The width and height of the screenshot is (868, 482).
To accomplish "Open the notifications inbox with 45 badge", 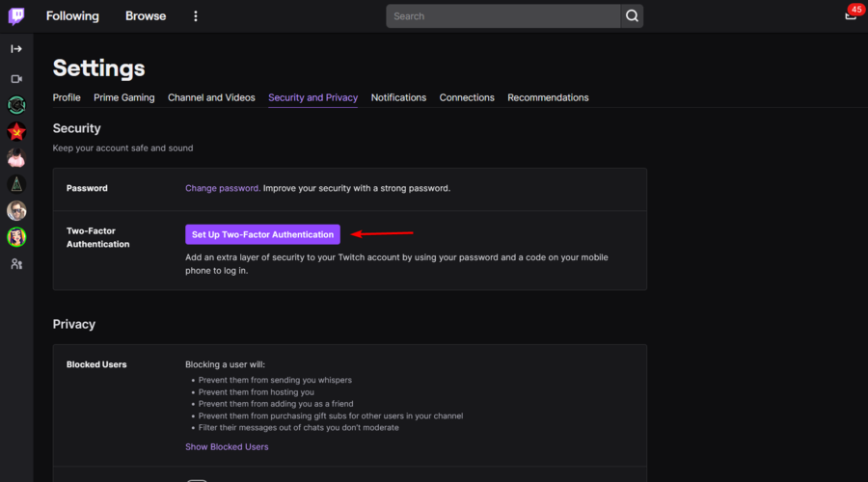I will 852,14.
